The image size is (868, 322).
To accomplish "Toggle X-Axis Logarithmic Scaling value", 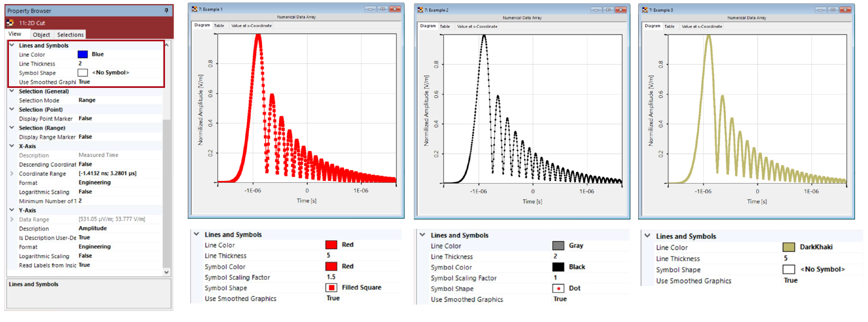I will pos(85,192).
